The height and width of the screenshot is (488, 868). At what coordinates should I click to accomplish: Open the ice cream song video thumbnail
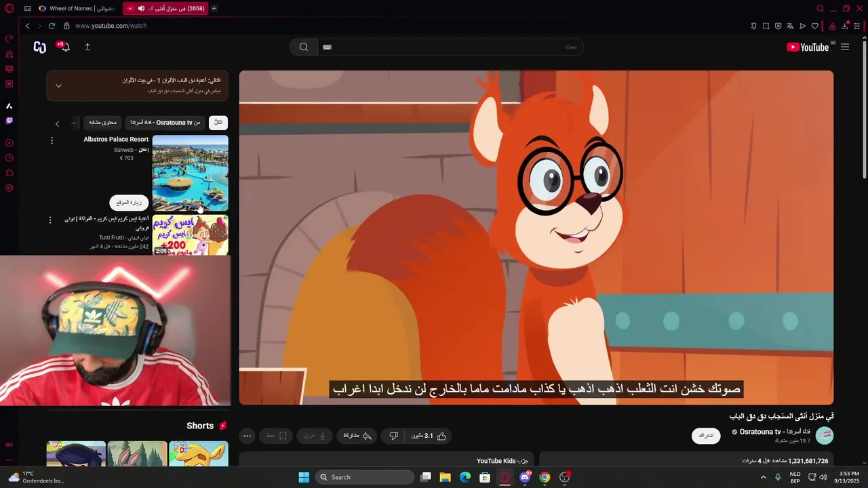(x=190, y=235)
